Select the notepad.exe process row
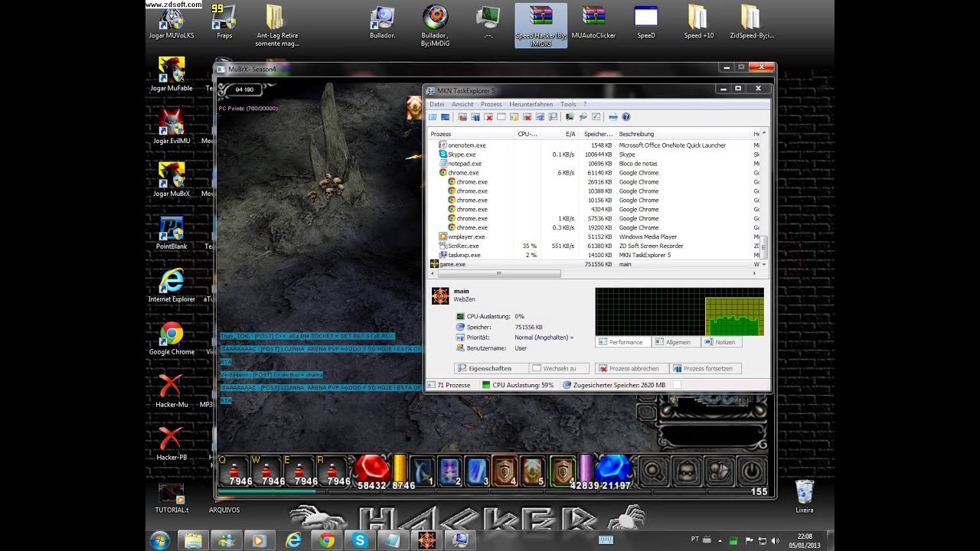 coord(594,164)
